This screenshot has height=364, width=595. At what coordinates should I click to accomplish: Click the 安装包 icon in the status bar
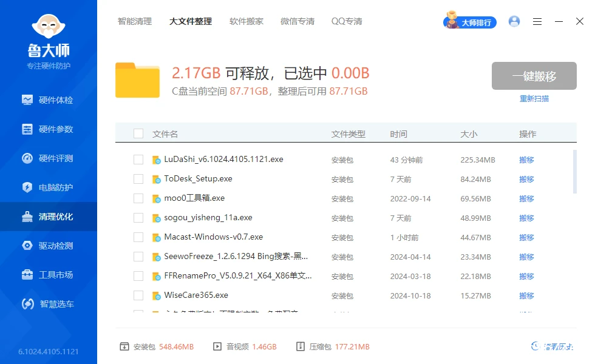point(124,346)
